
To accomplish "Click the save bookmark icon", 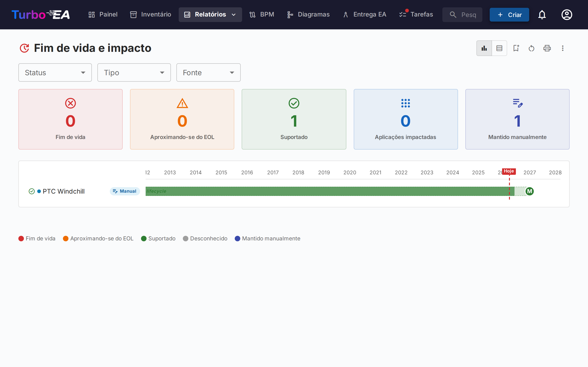I will pyautogui.click(x=516, y=48).
